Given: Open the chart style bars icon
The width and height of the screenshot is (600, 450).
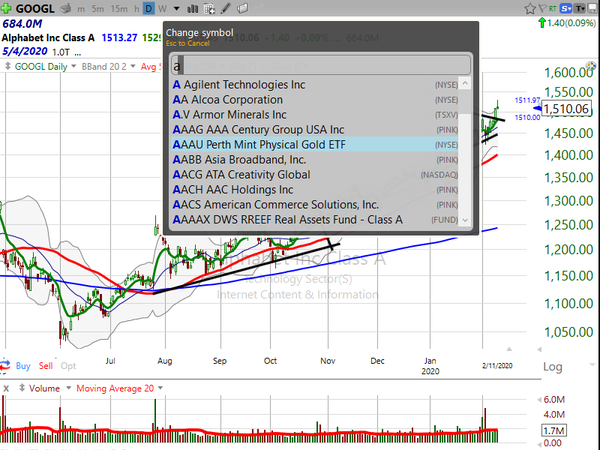Looking at the screenshot, I should [192, 8].
